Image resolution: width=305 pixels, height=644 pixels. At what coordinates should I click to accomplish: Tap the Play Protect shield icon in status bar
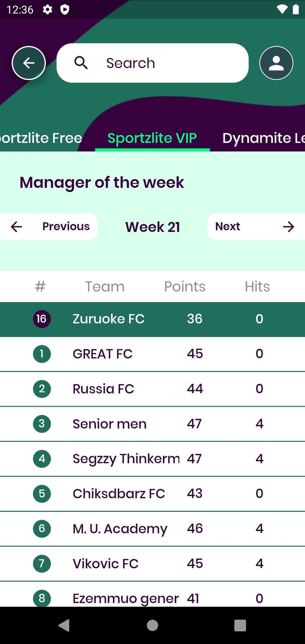click(65, 10)
